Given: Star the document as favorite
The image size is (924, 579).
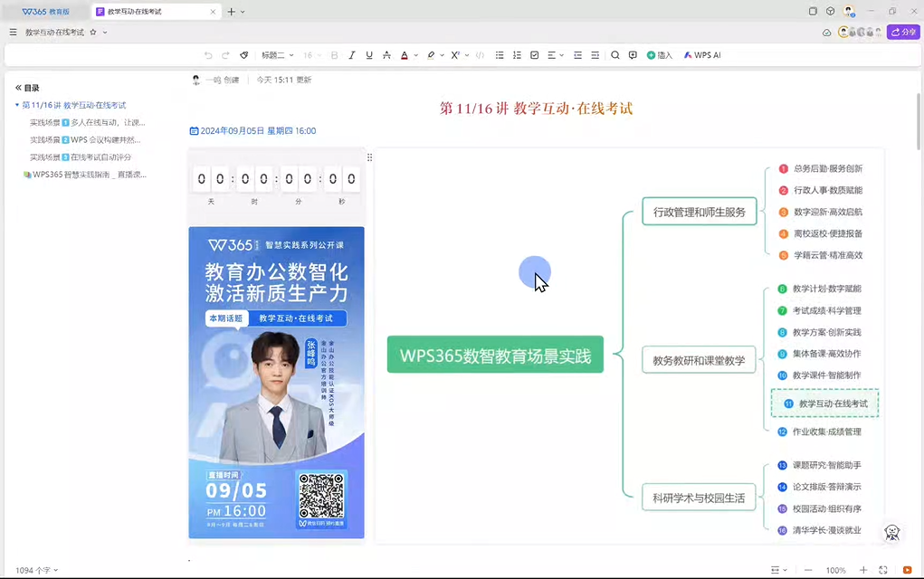Looking at the screenshot, I should pyautogui.click(x=93, y=33).
